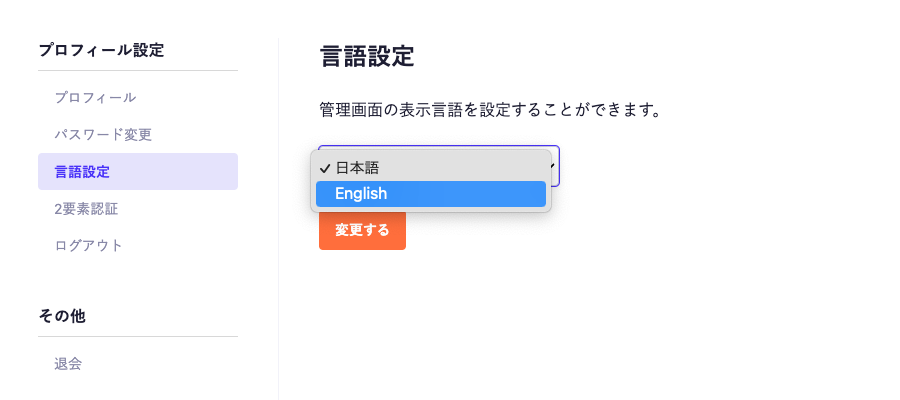Screen dimensions: 900x400
Task: Click the language select's dropdown arrow
Action: 553,166
